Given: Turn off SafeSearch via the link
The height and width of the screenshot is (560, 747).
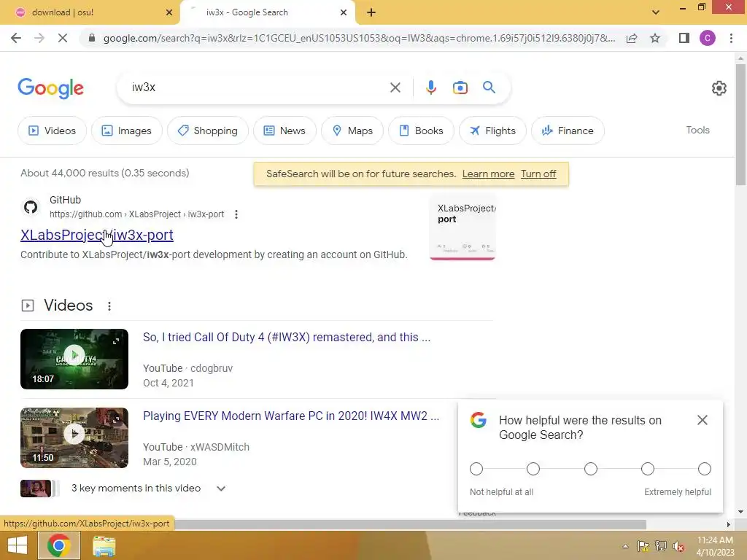Looking at the screenshot, I should [538, 174].
